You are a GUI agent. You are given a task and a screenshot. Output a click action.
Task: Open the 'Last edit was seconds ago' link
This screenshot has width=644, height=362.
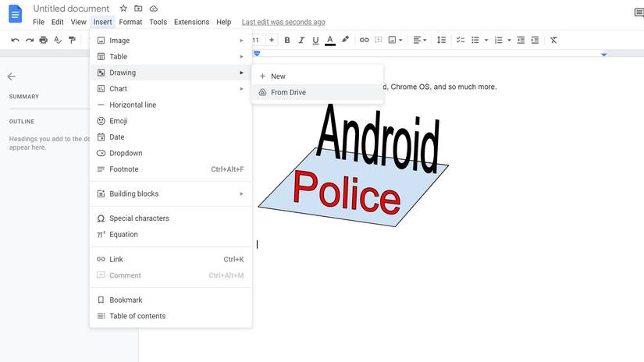tap(283, 22)
